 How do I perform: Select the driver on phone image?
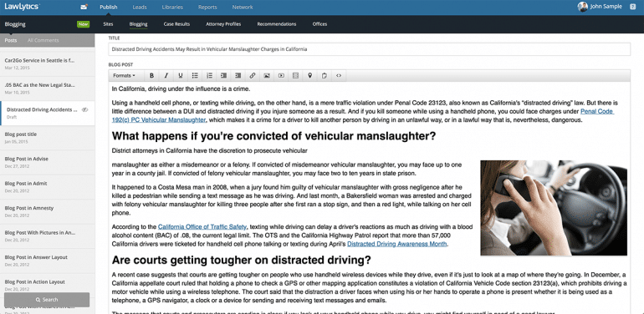tap(554, 208)
